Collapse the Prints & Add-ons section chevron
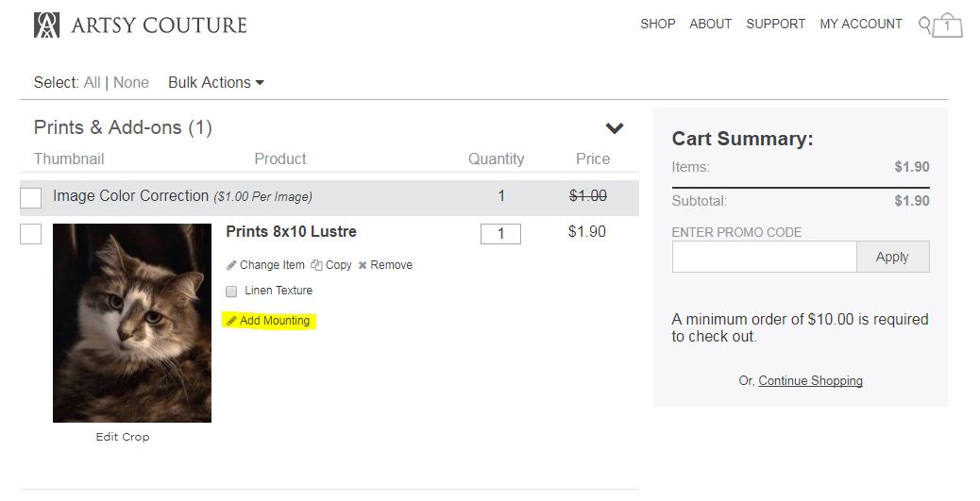The width and height of the screenshot is (980, 501). pyautogui.click(x=615, y=128)
